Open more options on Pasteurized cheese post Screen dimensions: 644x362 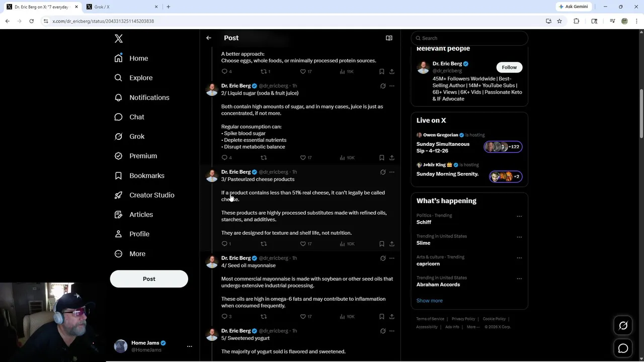point(392,172)
